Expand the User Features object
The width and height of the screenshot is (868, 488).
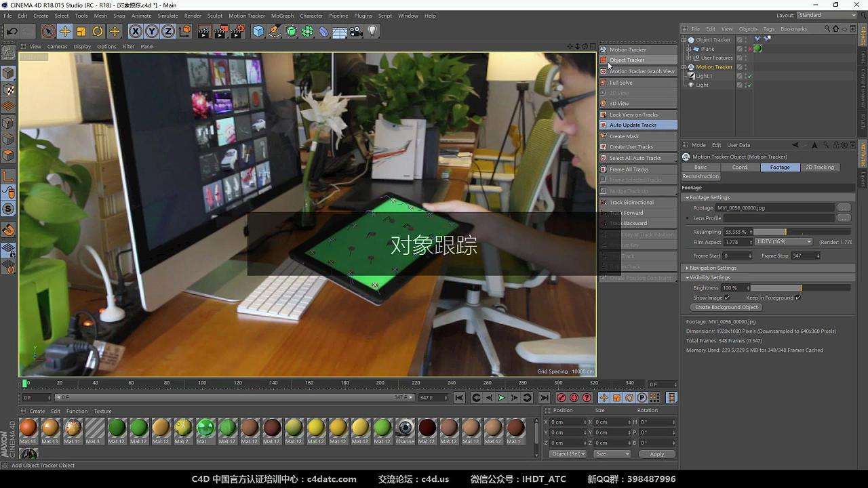(688, 58)
